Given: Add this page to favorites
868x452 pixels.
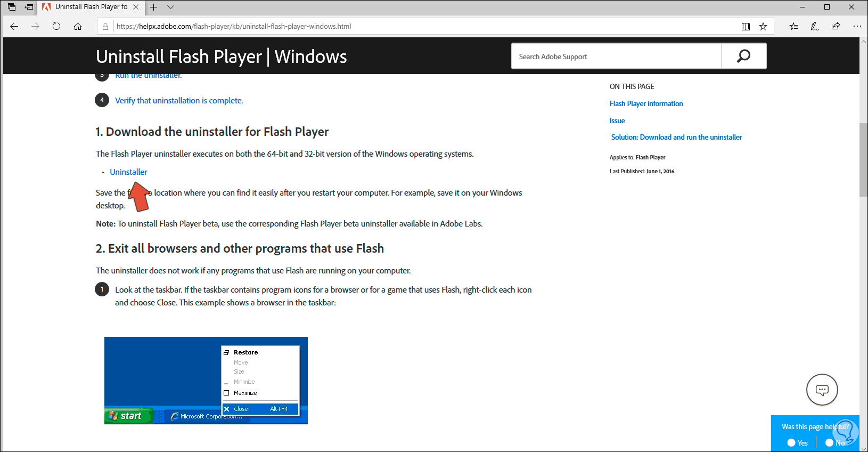Looking at the screenshot, I should pyautogui.click(x=763, y=26).
